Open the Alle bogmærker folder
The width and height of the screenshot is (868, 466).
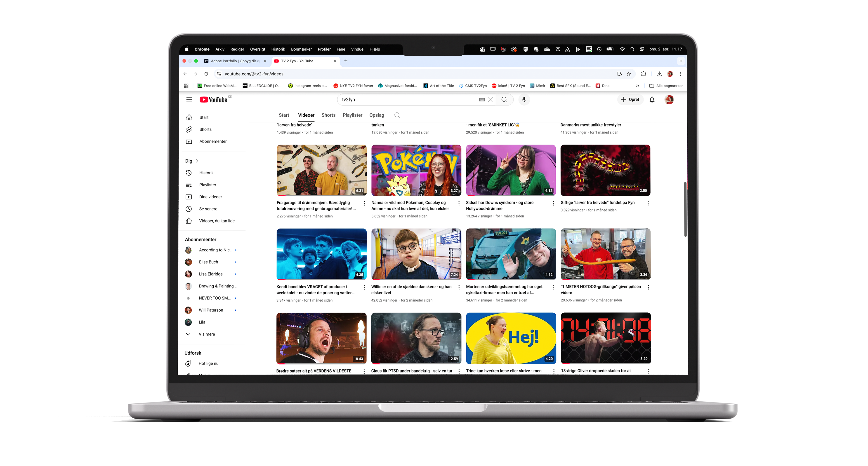pos(666,86)
